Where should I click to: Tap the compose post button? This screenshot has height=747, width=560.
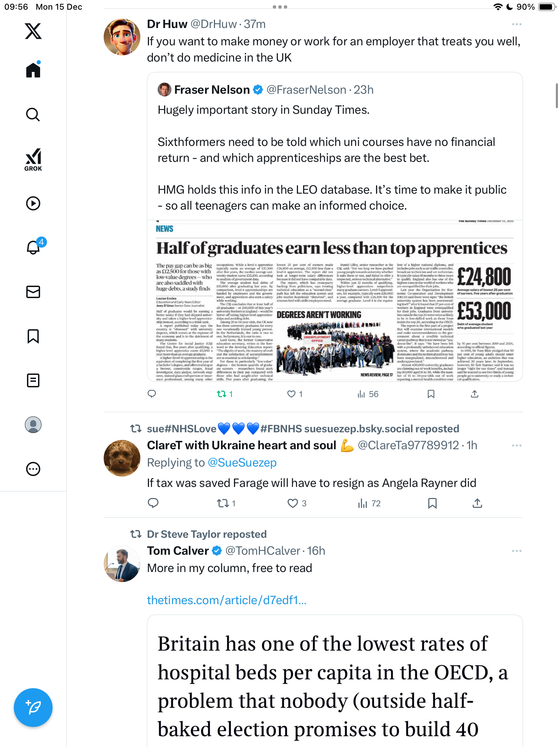click(x=33, y=707)
